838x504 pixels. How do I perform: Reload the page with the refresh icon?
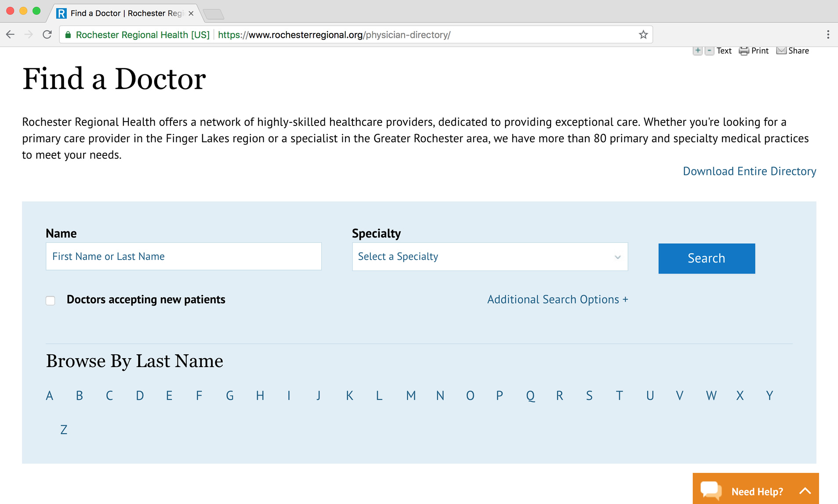47,35
